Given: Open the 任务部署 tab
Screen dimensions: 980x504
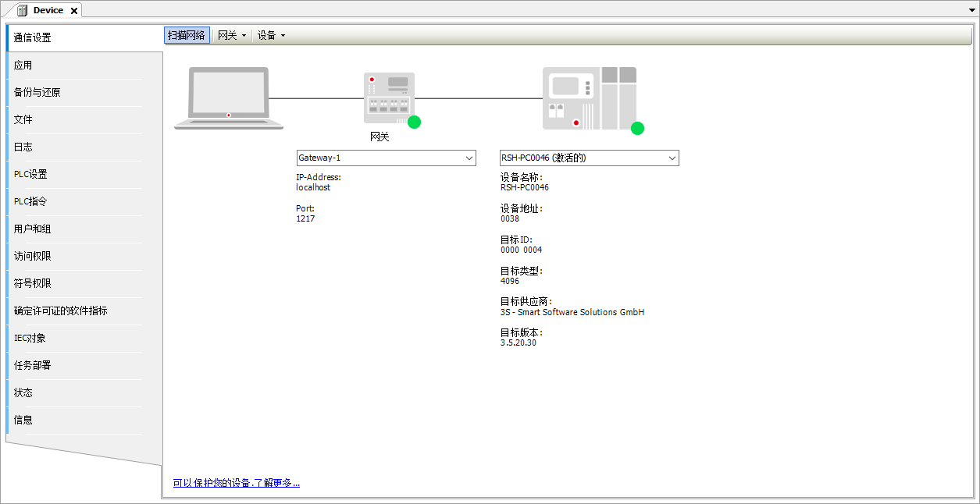Looking at the screenshot, I should coord(33,366).
